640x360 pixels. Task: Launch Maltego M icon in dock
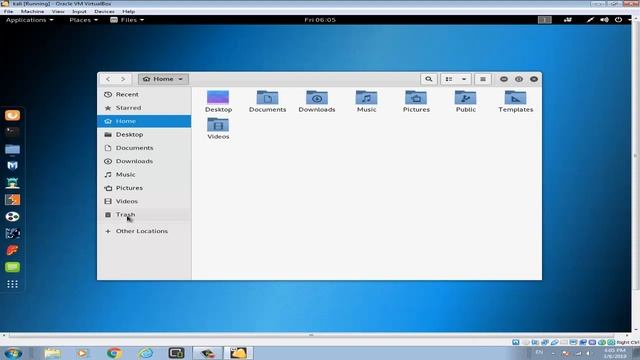12,166
